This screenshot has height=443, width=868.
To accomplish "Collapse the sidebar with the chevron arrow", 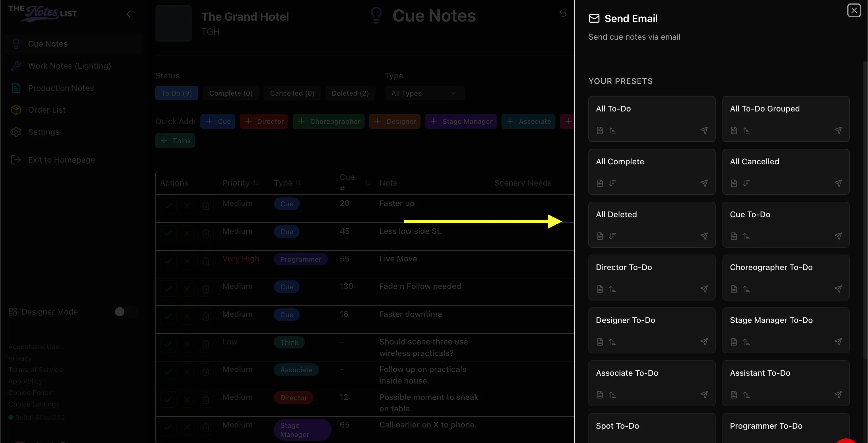I will [x=128, y=14].
